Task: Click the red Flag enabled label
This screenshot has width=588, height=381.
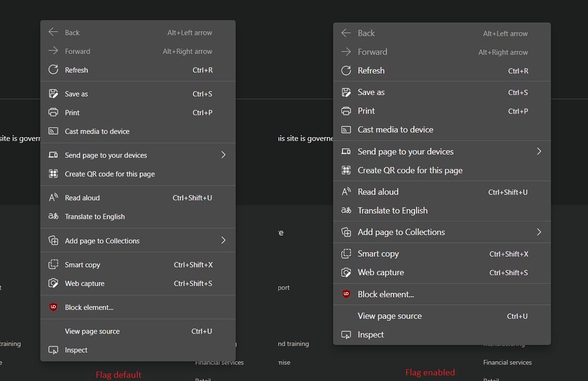Action: tap(430, 372)
